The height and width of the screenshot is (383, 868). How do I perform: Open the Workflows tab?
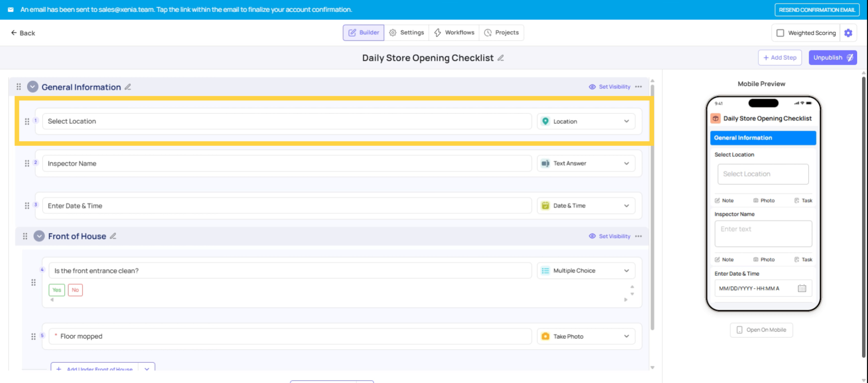(454, 33)
